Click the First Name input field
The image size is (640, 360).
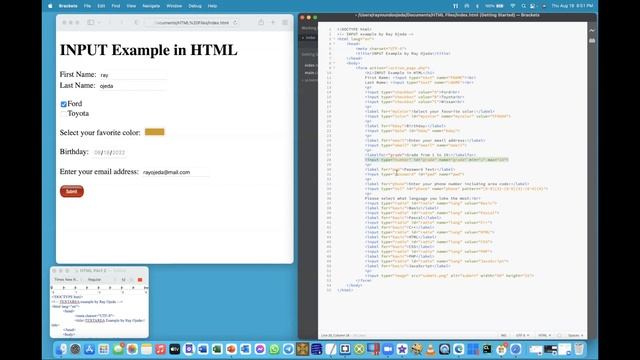click(133, 75)
